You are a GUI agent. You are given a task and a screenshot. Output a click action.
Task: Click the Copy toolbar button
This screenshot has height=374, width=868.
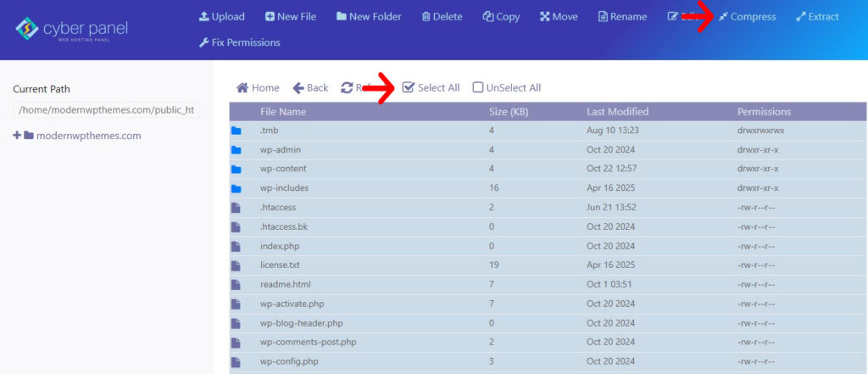(x=501, y=17)
